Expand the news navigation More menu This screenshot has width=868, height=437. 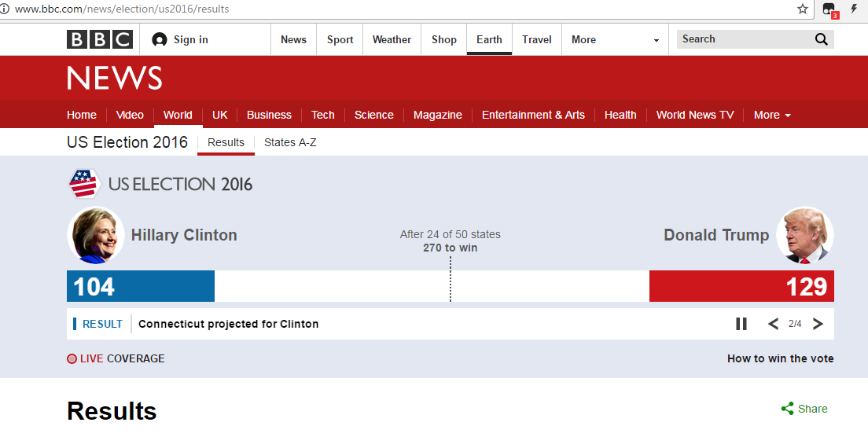[x=772, y=115]
